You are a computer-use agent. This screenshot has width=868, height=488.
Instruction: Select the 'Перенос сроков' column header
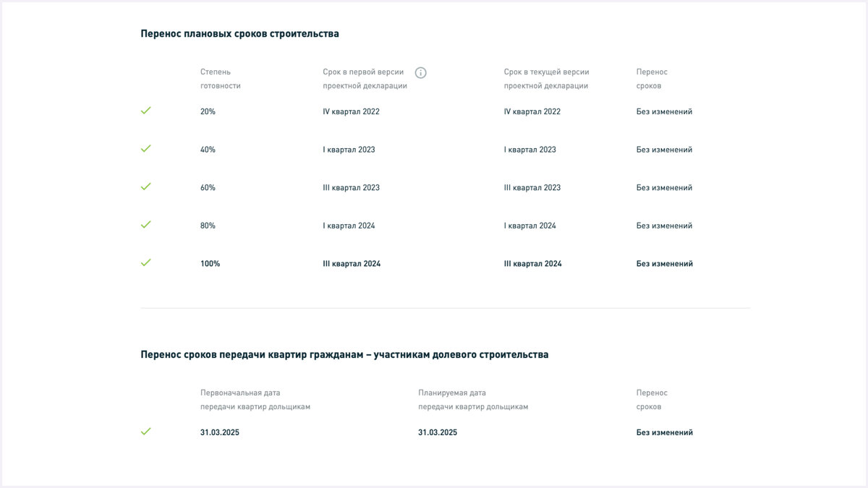tap(651, 78)
